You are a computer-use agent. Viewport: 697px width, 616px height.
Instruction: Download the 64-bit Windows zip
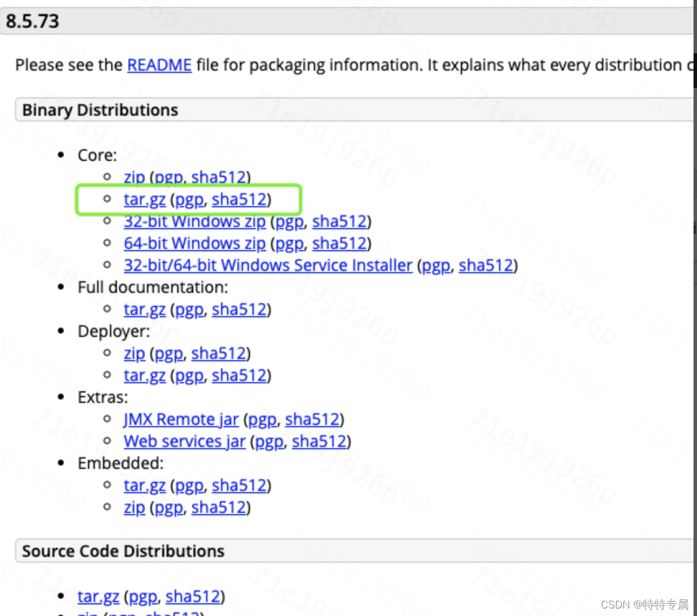(x=195, y=243)
